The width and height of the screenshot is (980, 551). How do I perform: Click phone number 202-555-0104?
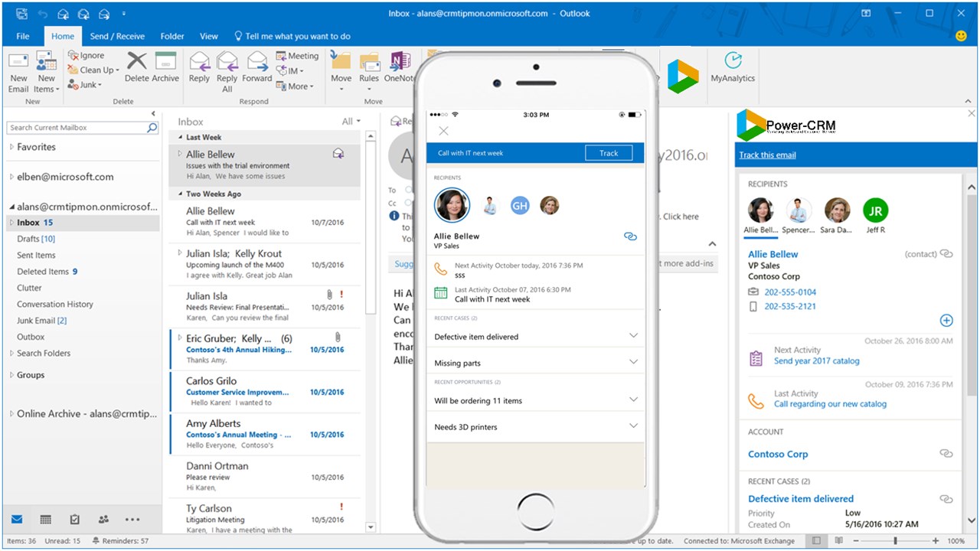[x=790, y=292]
